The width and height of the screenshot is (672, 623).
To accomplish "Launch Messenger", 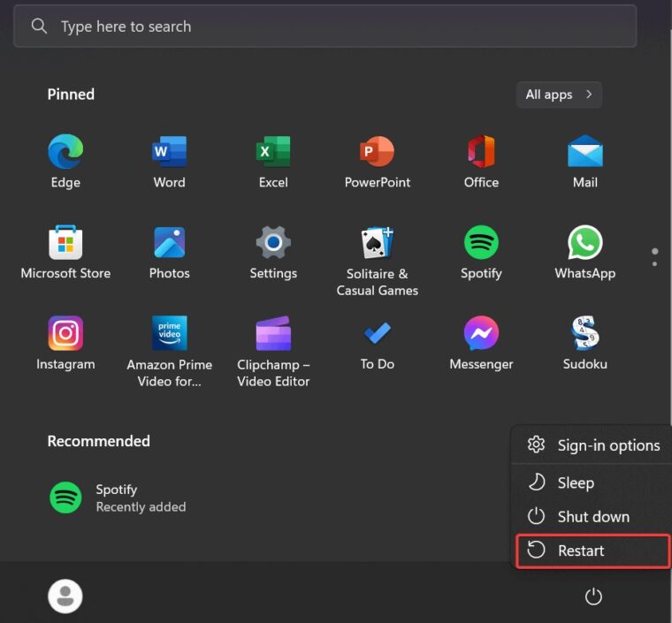I will click(x=481, y=333).
